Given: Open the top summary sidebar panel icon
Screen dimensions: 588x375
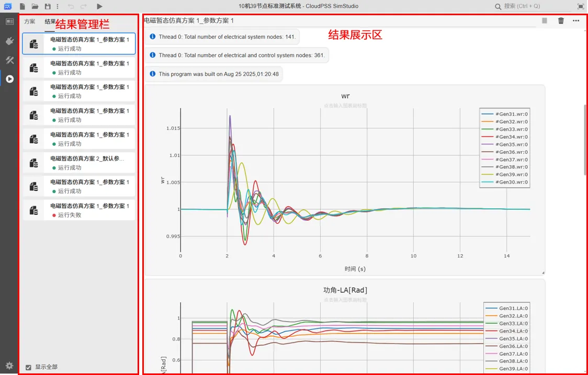Looking at the screenshot, I should point(9,21).
